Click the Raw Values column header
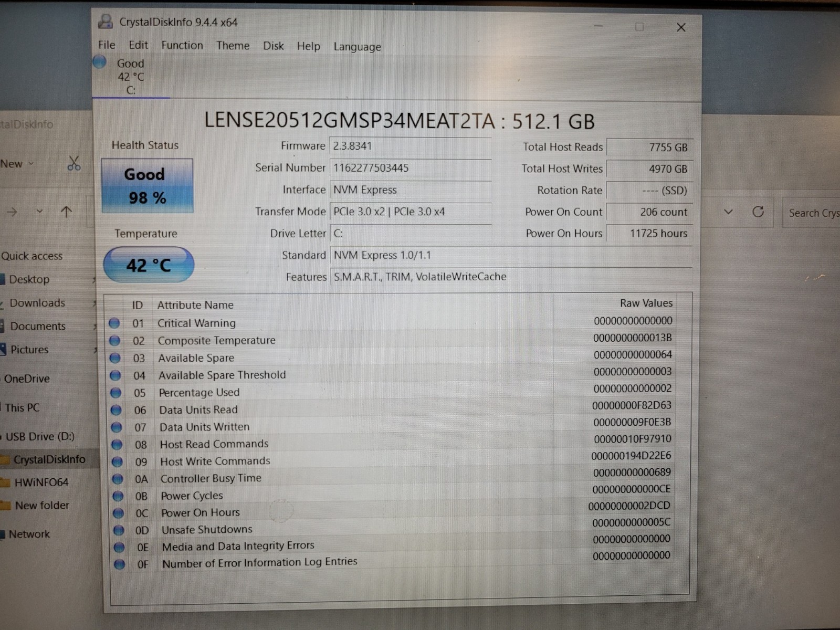840x630 pixels. [646, 303]
